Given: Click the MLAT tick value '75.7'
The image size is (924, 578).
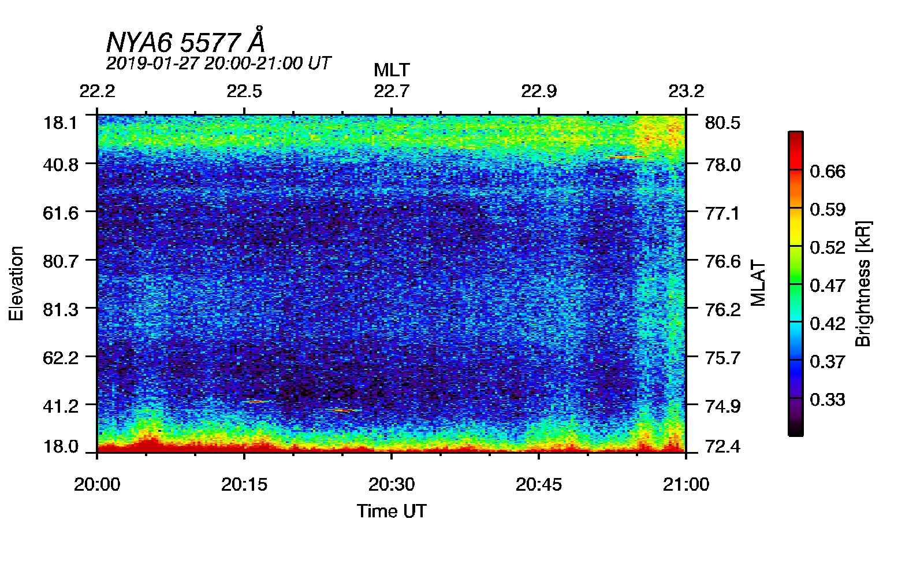Looking at the screenshot, I should click(x=723, y=358).
